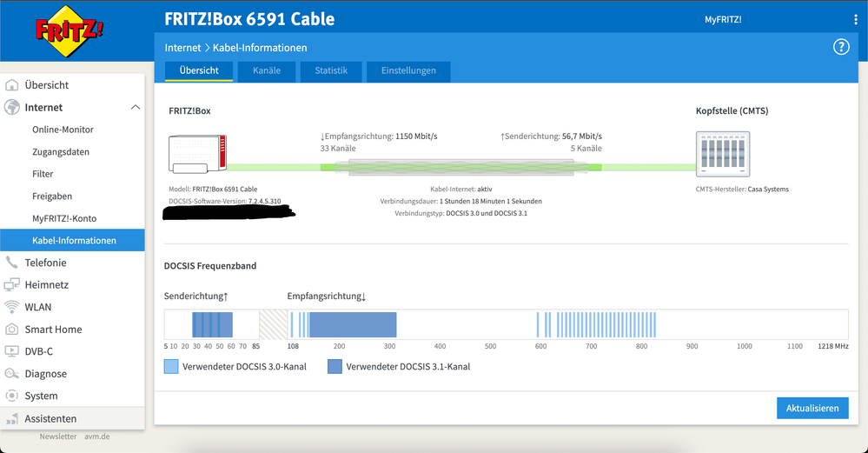
Task: Click 'DOCSIS 3.0 und DOCSIS 3.1' text
Action: [487, 213]
